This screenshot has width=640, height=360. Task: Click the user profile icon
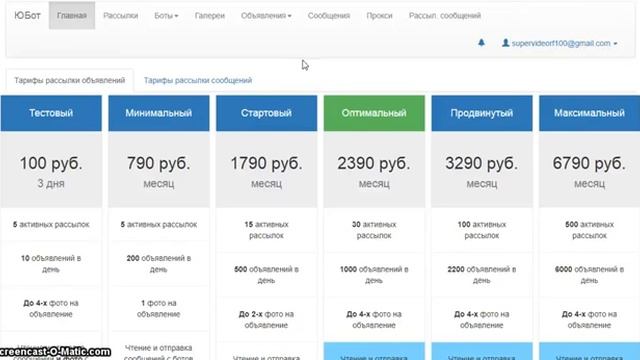(x=505, y=43)
